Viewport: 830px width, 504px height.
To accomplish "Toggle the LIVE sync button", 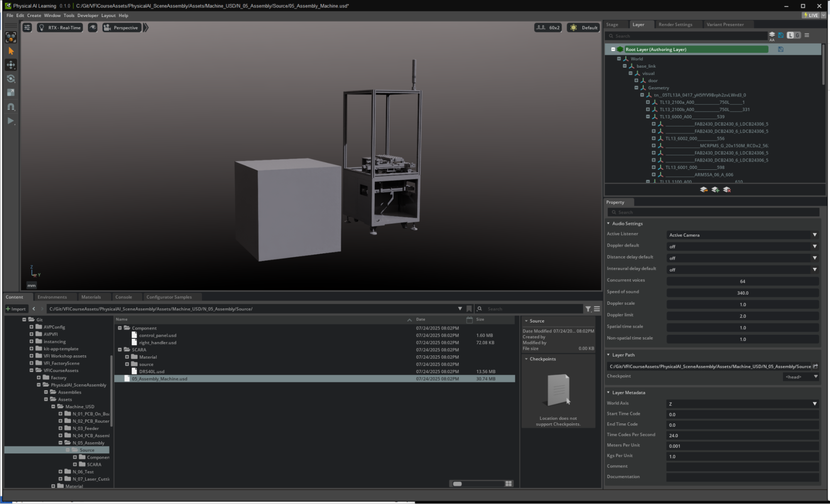I will click(x=811, y=15).
